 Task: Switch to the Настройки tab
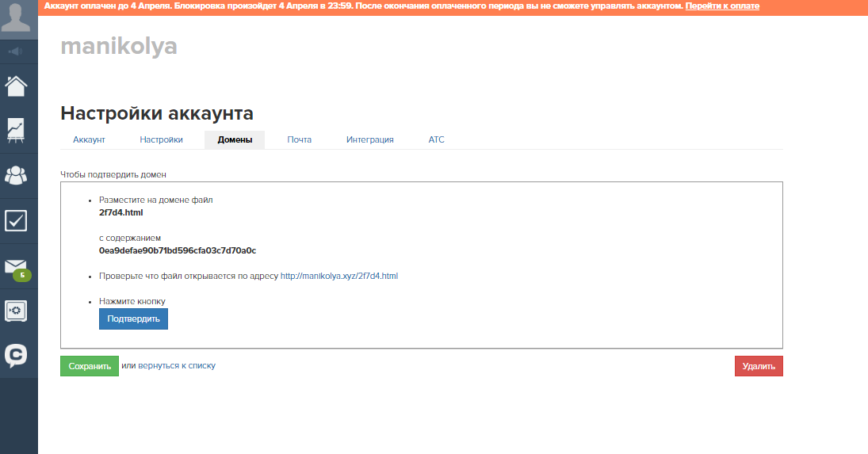[161, 139]
